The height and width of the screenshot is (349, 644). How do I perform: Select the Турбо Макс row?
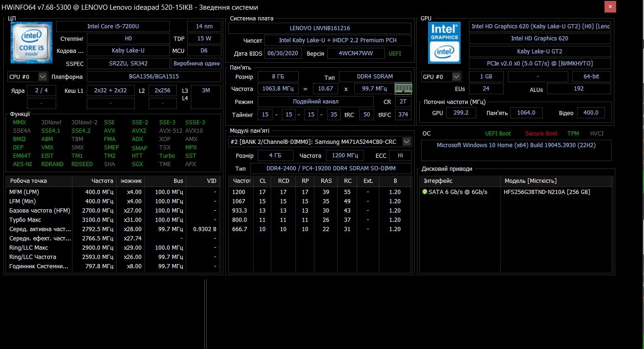113,220
